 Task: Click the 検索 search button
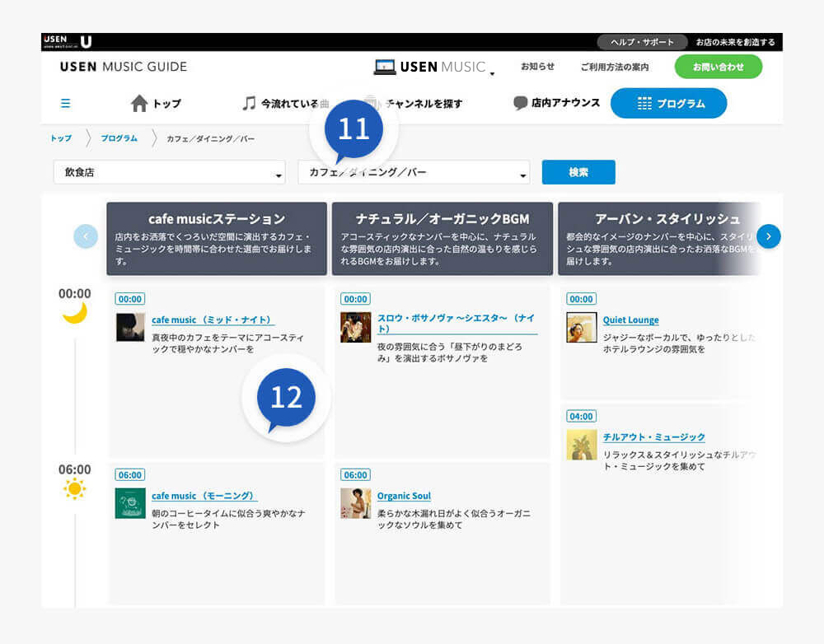point(578,171)
